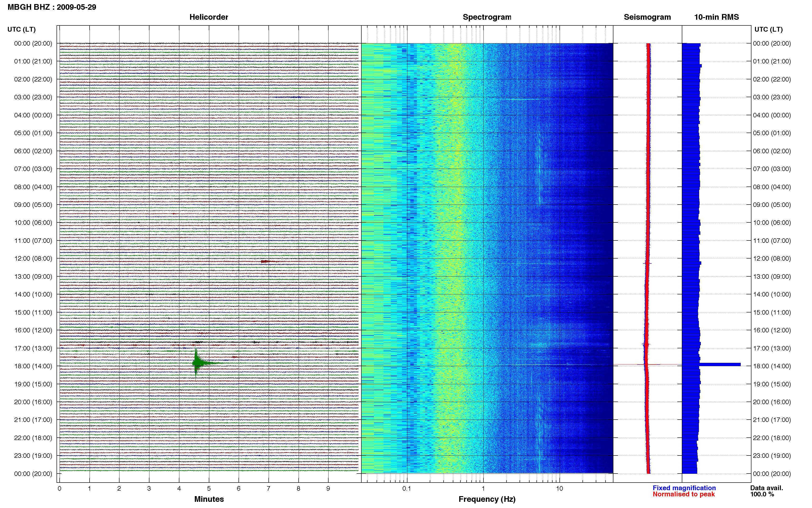Viewport: 812px width, 508px height.
Task: Click 20:00 (16:00) on the left time axis
Action: (x=33, y=402)
